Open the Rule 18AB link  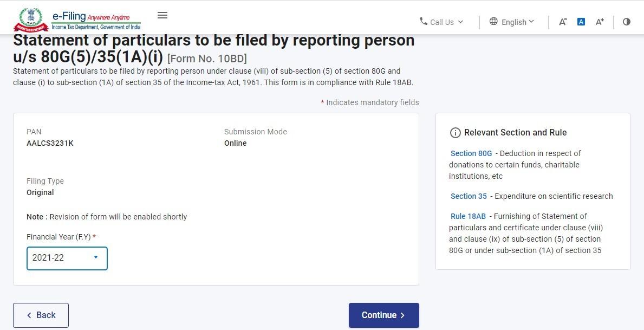point(468,216)
